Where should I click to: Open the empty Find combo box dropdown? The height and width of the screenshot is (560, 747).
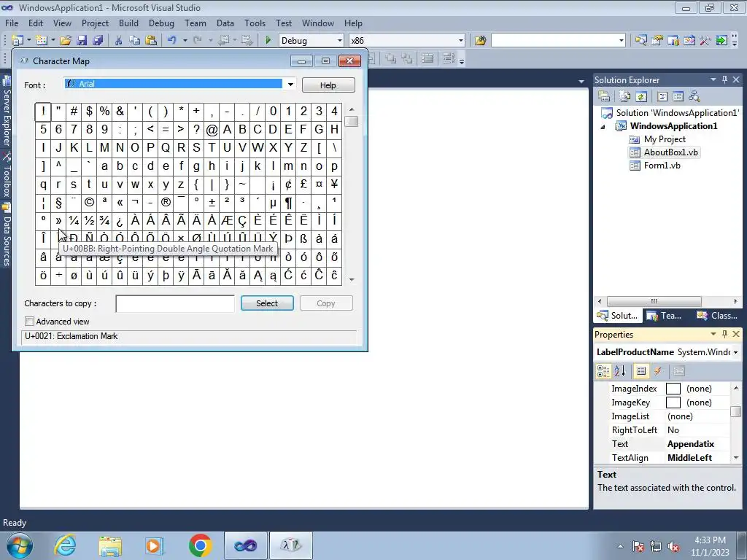[622, 41]
